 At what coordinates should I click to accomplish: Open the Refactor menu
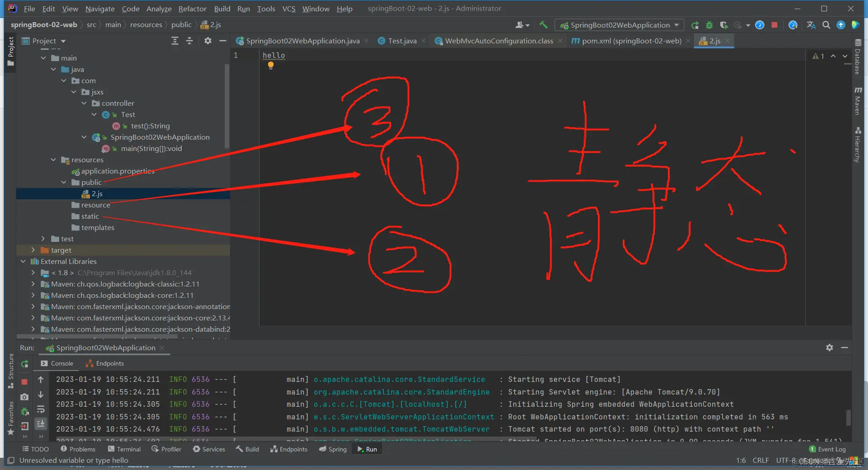[192, 9]
